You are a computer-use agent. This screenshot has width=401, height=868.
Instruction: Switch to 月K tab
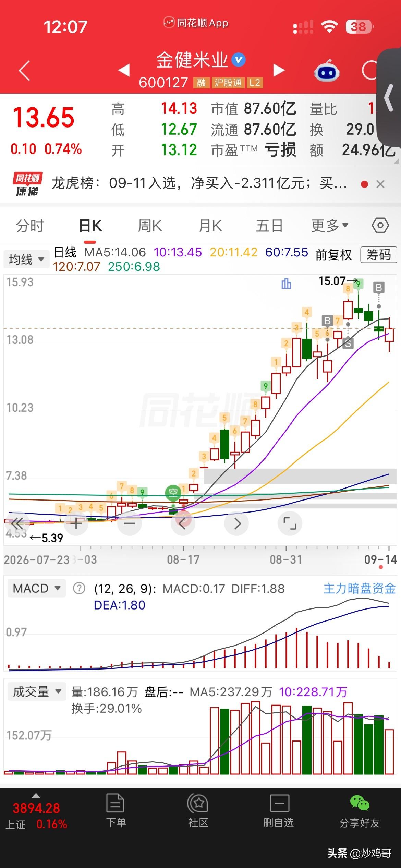(x=210, y=226)
